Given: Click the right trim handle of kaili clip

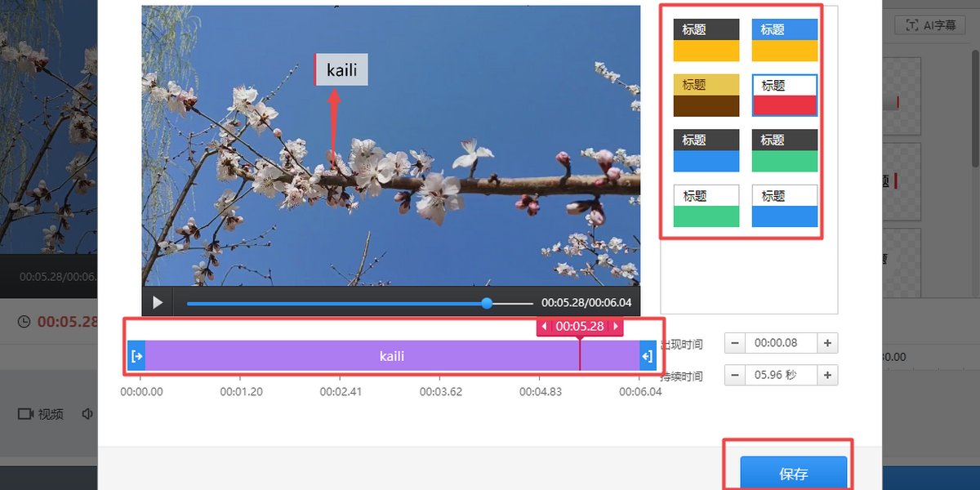Looking at the screenshot, I should [x=647, y=356].
